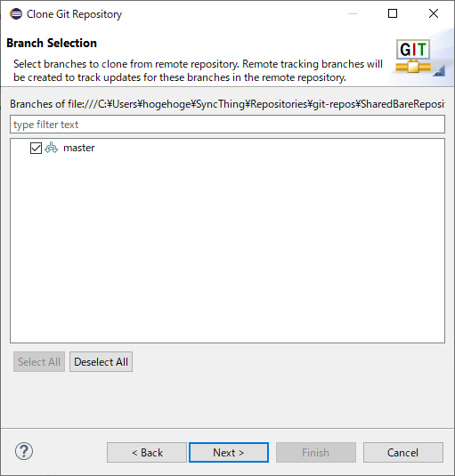Click the Select All button
This screenshot has height=476, width=455.
pyautogui.click(x=39, y=362)
